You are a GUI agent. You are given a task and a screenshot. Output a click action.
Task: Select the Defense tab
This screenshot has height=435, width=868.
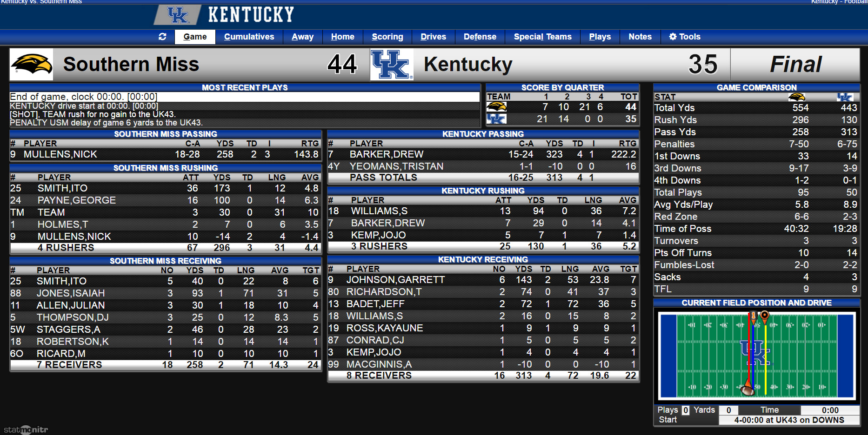tap(480, 37)
